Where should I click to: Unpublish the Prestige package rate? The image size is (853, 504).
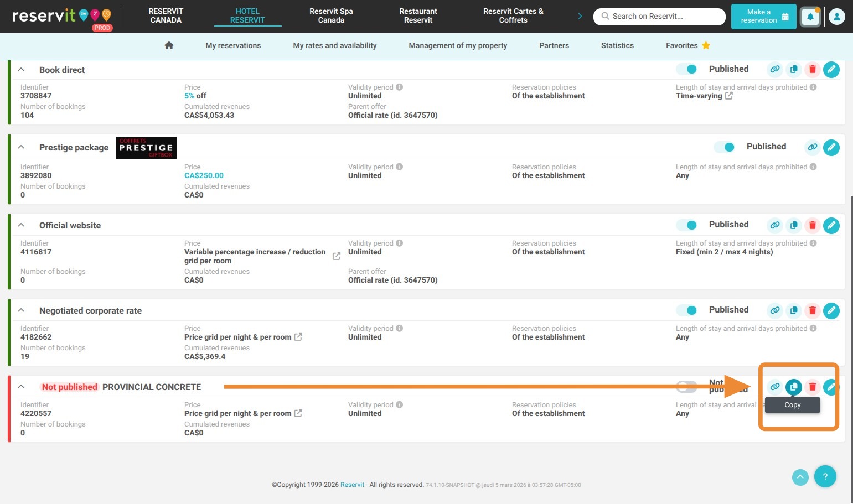tap(725, 147)
